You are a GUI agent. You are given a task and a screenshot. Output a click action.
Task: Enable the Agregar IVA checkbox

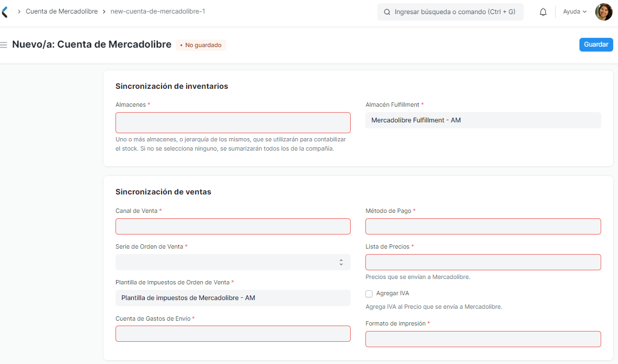369,294
